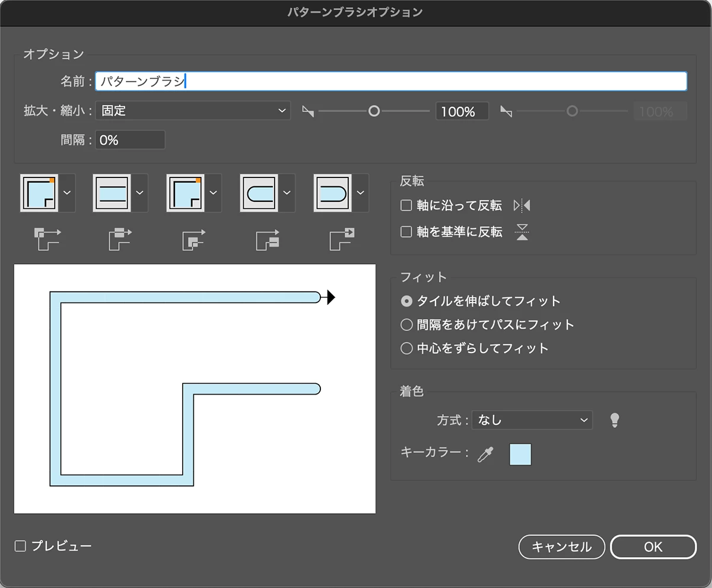Select 中心をずらしてフィット radio option
The height and width of the screenshot is (588, 712).
click(x=406, y=348)
